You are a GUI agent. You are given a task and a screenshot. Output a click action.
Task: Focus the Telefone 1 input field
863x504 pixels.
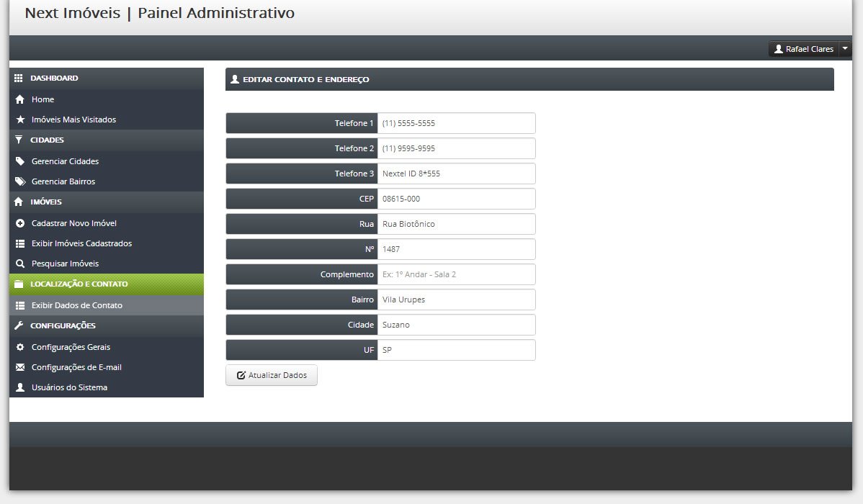point(456,123)
